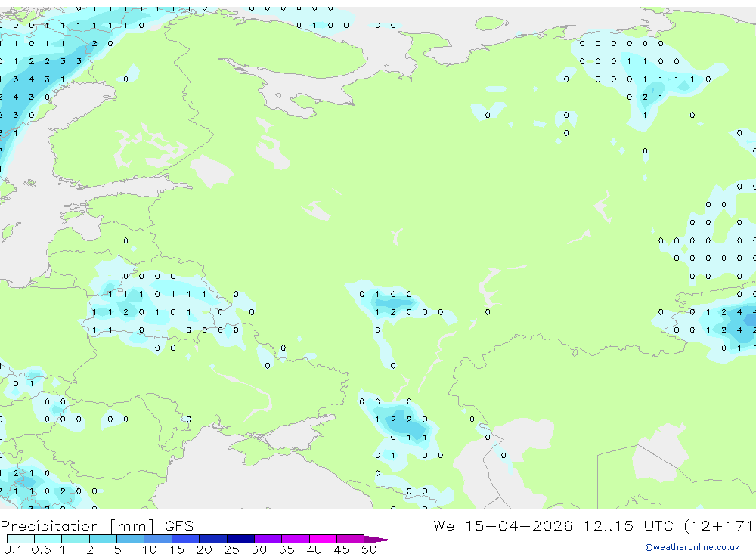Click the legend value "45"
The image size is (756, 554).
point(342,549)
